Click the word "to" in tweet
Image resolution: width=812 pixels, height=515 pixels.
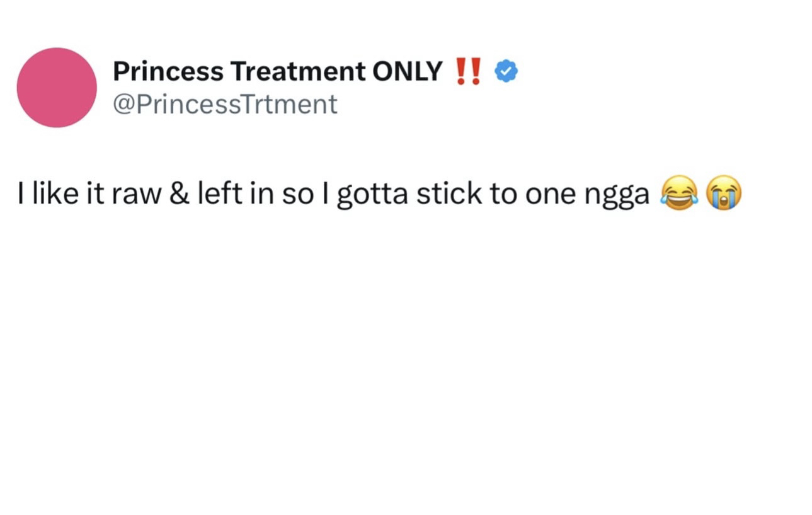click(x=503, y=194)
